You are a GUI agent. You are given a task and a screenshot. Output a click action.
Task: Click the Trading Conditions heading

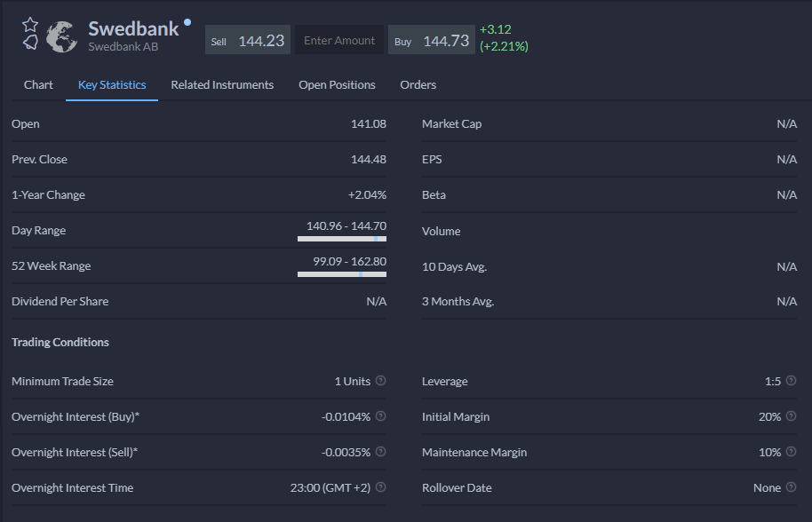[60, 342]
